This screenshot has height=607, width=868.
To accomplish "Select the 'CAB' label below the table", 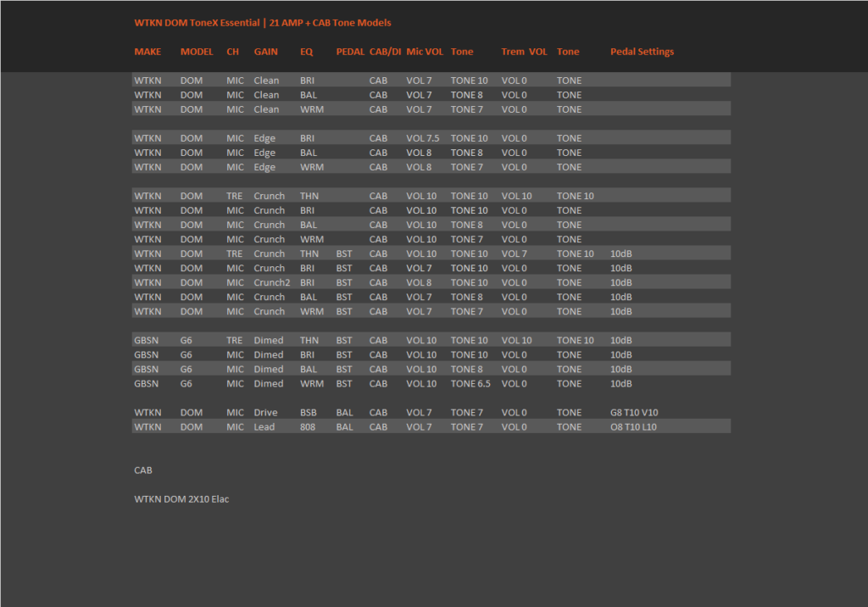I will pos(142,471).
